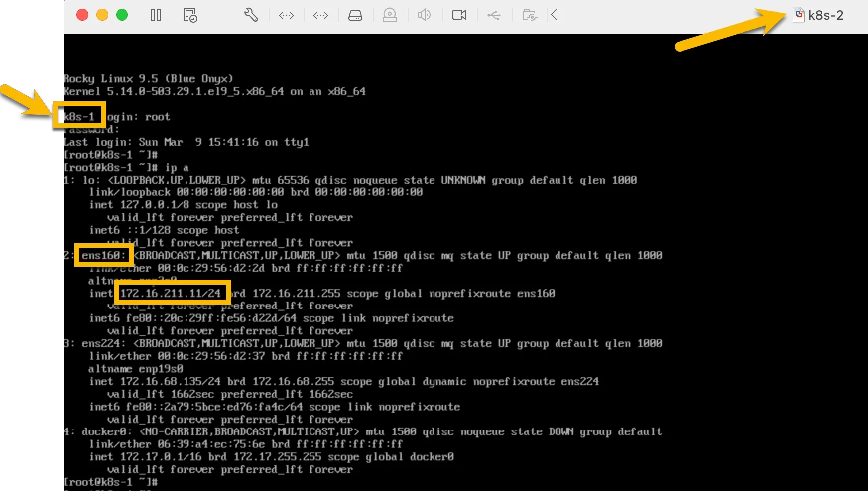The image size is (868, 491).
Task: Collapse the device toolbar with the chevron
Action: (x=555, y=15)
